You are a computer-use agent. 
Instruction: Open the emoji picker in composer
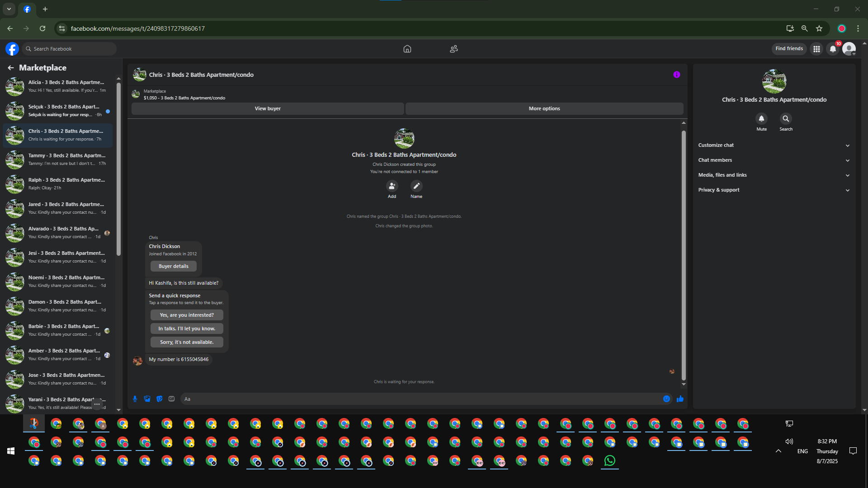[x=666, y=399]
